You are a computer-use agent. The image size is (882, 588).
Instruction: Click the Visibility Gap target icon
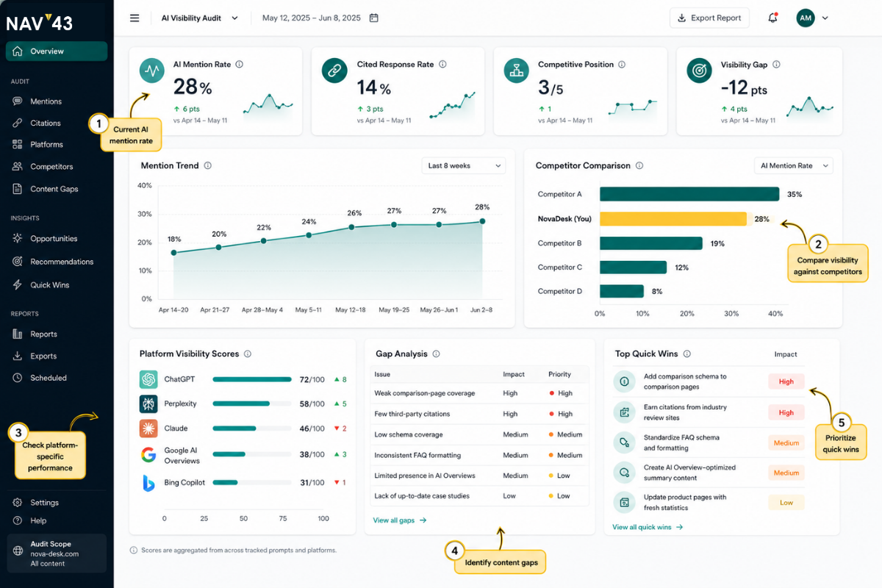pos(698,71)
